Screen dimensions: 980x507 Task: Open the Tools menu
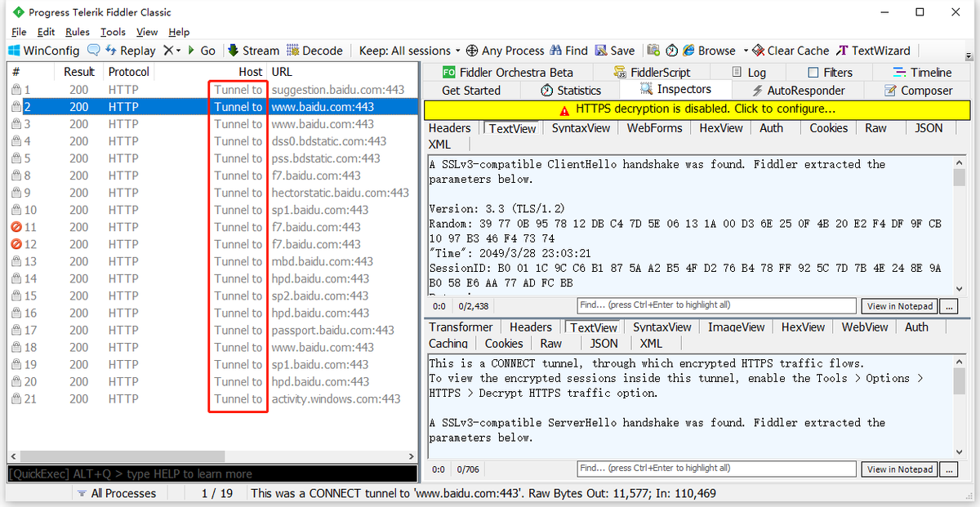tap(114, 32)
